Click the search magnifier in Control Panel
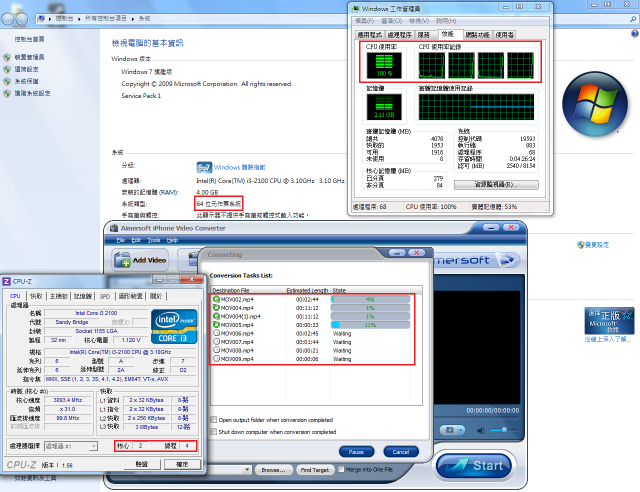This screenshot has height=492, width=640. click(633, 19)
